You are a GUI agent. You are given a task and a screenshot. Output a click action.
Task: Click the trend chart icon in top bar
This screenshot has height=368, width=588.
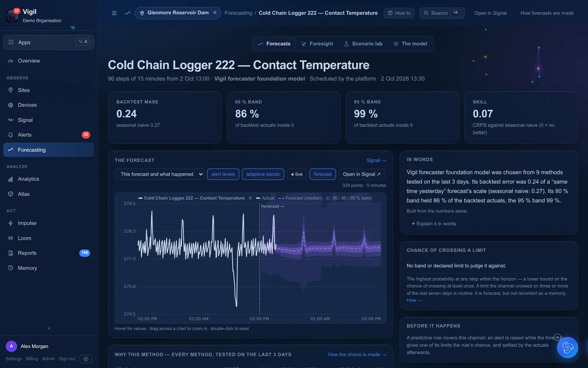(128, 13)
